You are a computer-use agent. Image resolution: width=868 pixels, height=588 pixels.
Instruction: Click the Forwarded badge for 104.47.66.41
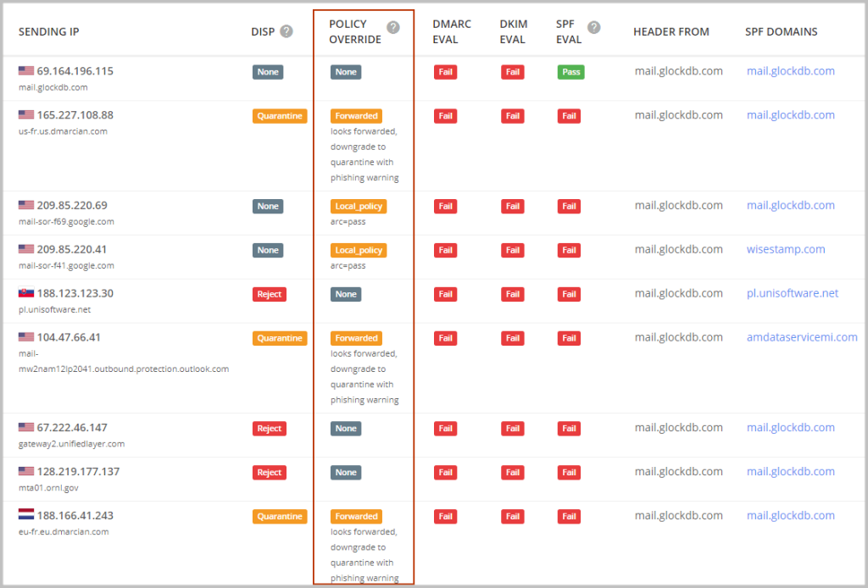(x=356, y=338)
